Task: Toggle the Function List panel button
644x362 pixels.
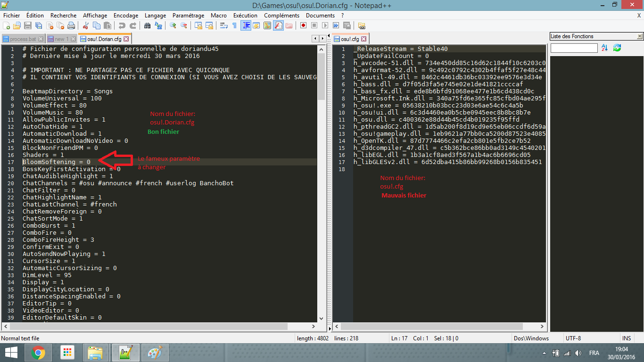Action: pyautogui.click(x=278, y=25)
